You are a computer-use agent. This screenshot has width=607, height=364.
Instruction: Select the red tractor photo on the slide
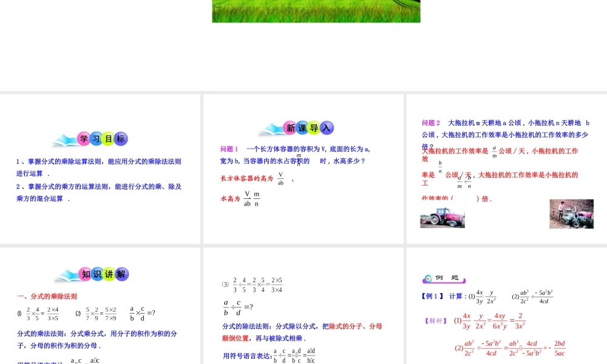pos(443,217)
